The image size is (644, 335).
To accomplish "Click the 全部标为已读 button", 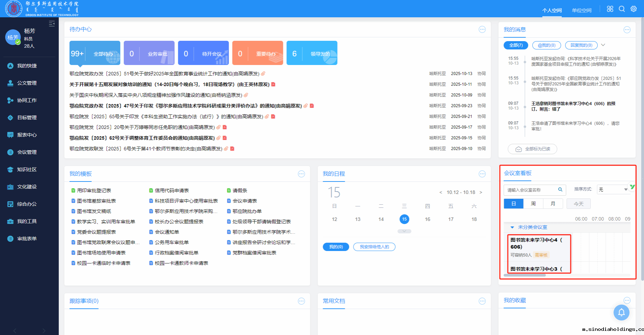I will tap(533, 149).
